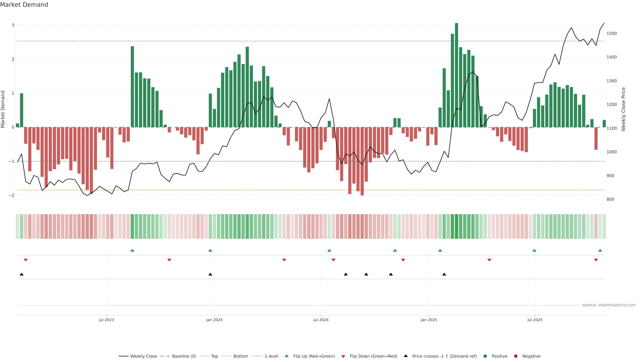Click the tallest green demand bar
The image size is (644, 362).
[x=456, y=75]
